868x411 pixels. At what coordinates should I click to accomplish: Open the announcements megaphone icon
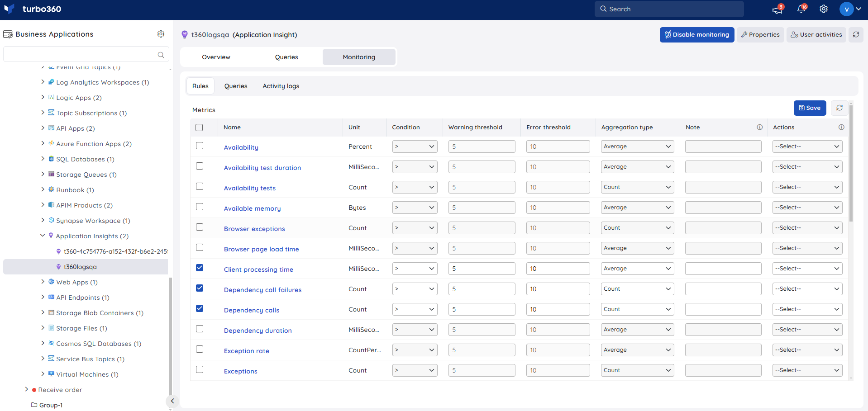[777, 9]
